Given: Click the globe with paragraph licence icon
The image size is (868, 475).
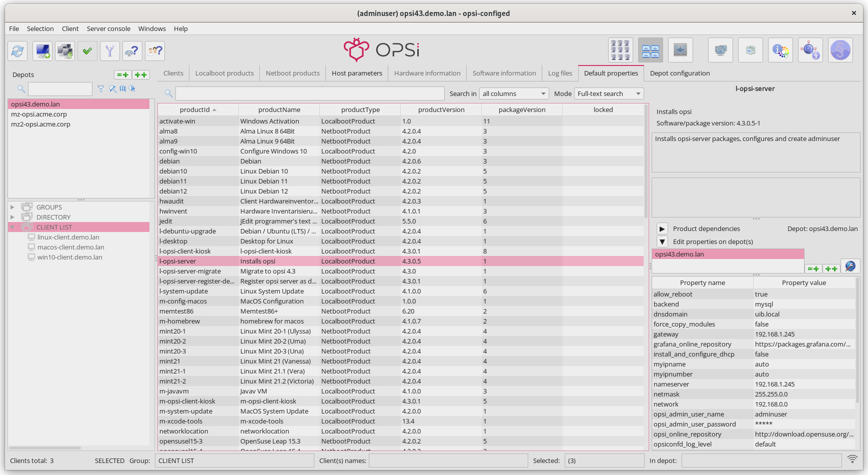Looking at the screenshot, I should (811, 50).
